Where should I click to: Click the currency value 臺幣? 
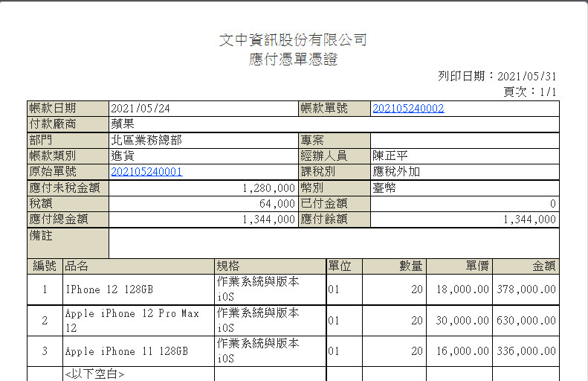384,188
